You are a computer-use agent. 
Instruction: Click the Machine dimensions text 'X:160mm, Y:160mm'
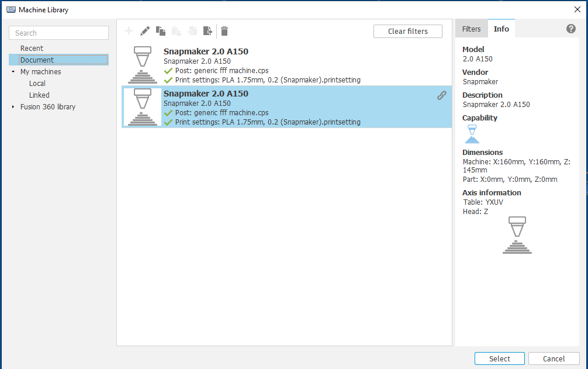pyautogui.click(x=527, y=162)
